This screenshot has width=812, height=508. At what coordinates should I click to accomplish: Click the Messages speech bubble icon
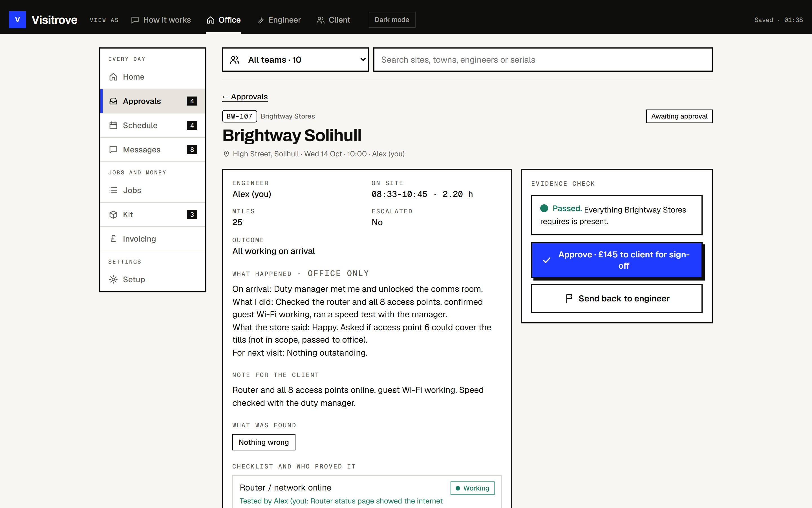point(113,150)
